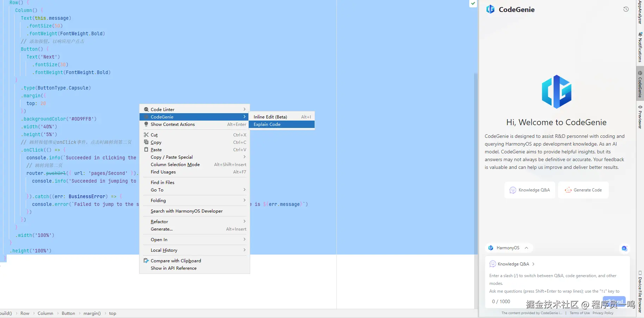Choose Generate... from the context menu
Image resolution: width=644 pixels, height=318 pixels.
click(x=194, y=229)
